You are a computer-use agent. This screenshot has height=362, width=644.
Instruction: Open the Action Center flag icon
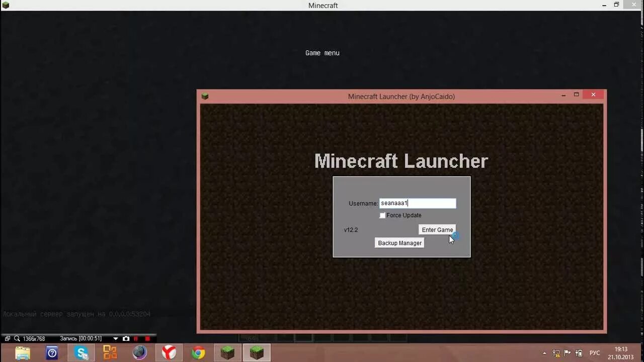(x=568, y=353)
